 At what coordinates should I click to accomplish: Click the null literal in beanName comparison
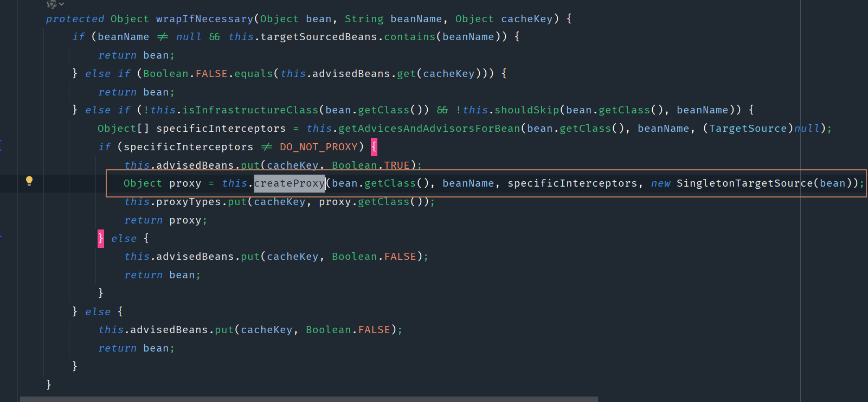(189, 37)
